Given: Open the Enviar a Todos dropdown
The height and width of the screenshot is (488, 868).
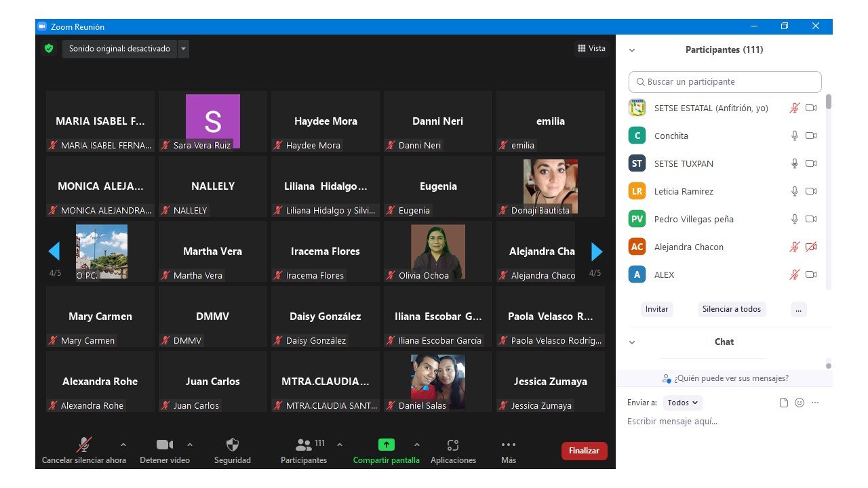Looking at the screenshot, I should [x=683, y=403].
